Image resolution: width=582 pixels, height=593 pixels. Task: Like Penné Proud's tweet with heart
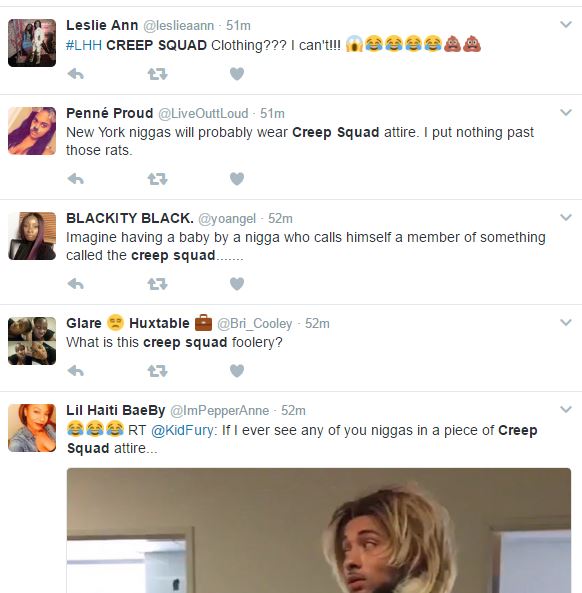click(237, 179)
